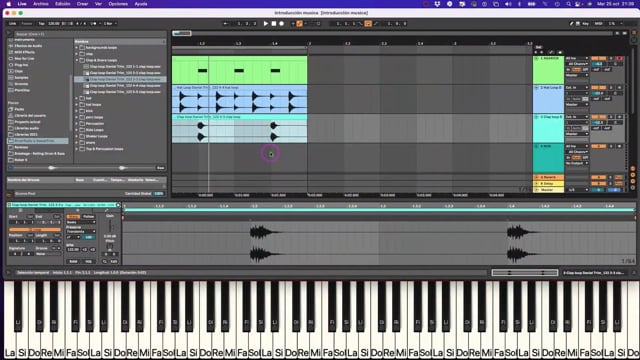Click the Hat Loop audio clip waveform

(239, 99)
